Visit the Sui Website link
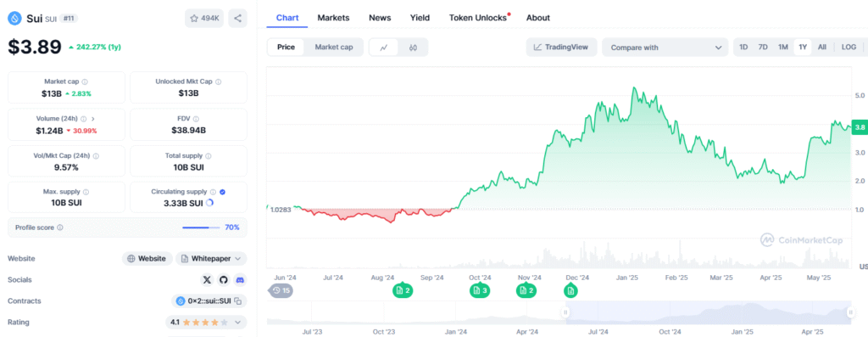The width and height of the screenshot is (868, 337). 147,258
